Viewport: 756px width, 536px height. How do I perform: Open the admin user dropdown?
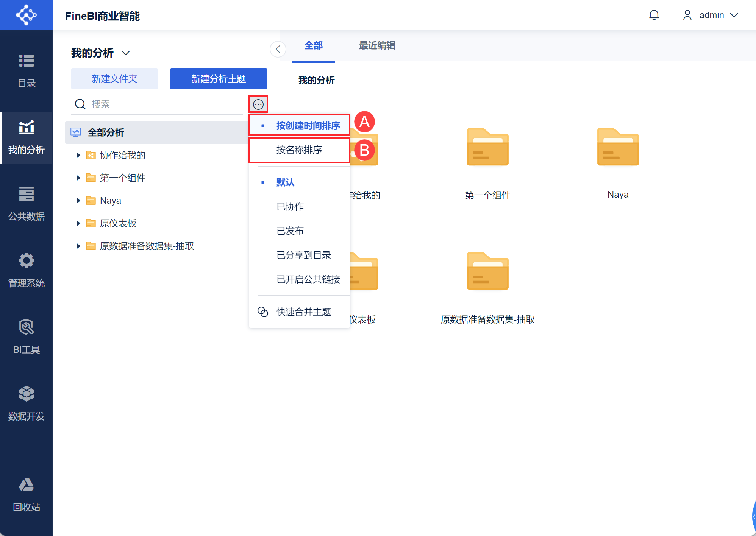[711, 15]
